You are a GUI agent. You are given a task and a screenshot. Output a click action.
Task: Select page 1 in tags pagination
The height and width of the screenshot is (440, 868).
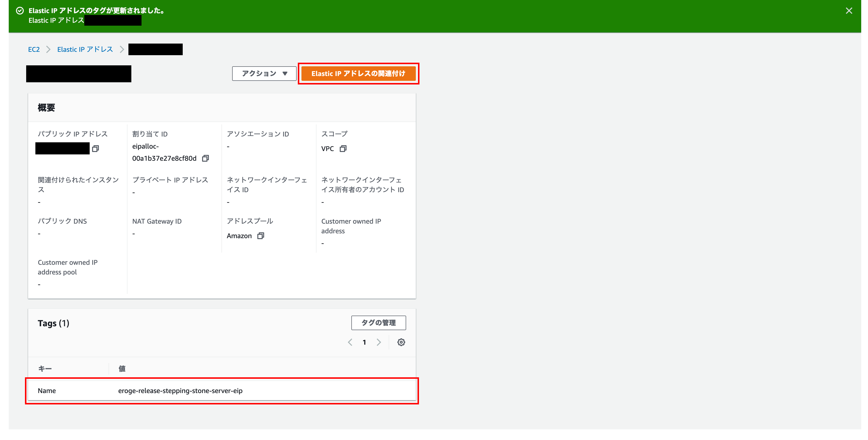[364, 342]
